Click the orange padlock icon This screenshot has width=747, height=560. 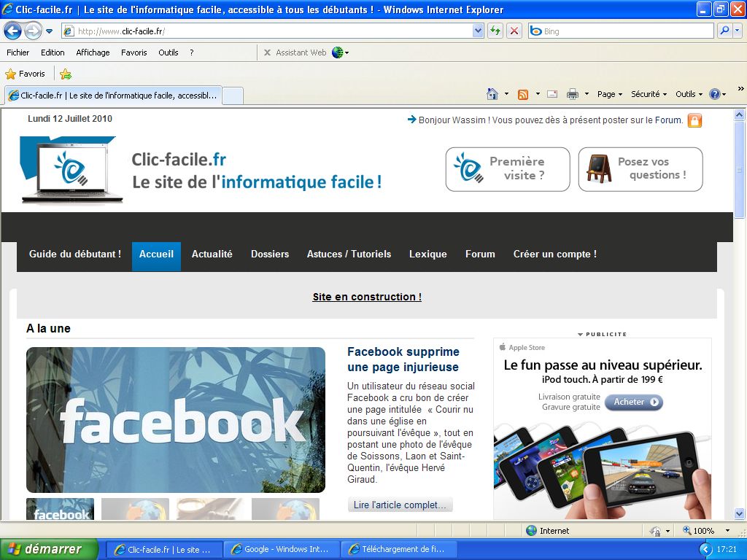[x=694, y=120]
